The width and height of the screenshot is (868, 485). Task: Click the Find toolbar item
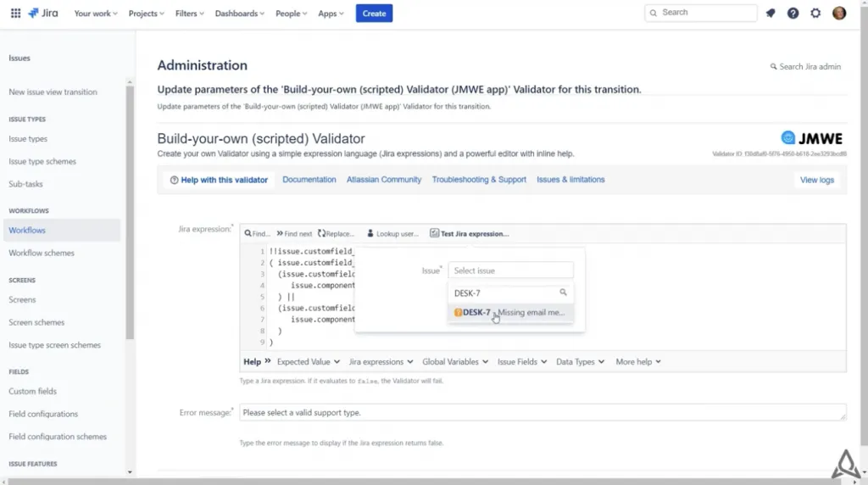point(258,234)
